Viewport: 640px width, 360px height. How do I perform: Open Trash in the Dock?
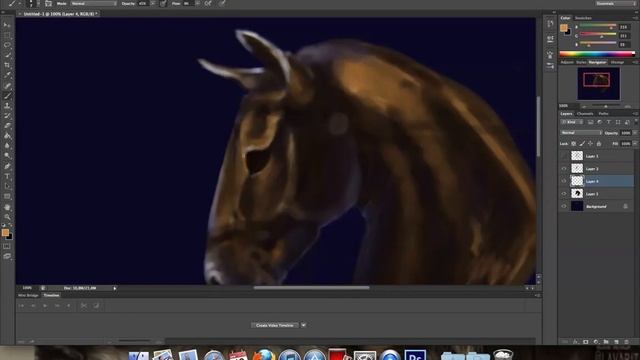click(x=502, y=355)
